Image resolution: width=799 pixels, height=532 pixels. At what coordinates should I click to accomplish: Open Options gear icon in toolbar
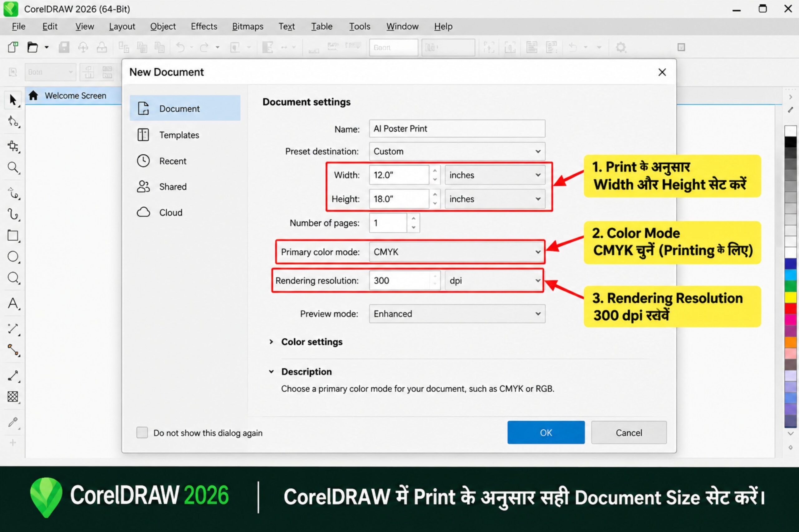(x=621, y=47)
